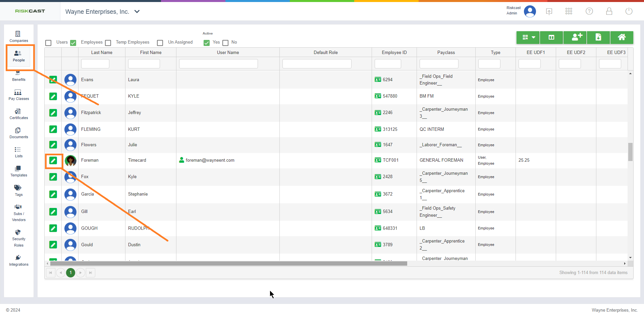Sort by the Last Name column header
Image resolution: width=644 pixels, height=317 pixels.
(102, 53)
